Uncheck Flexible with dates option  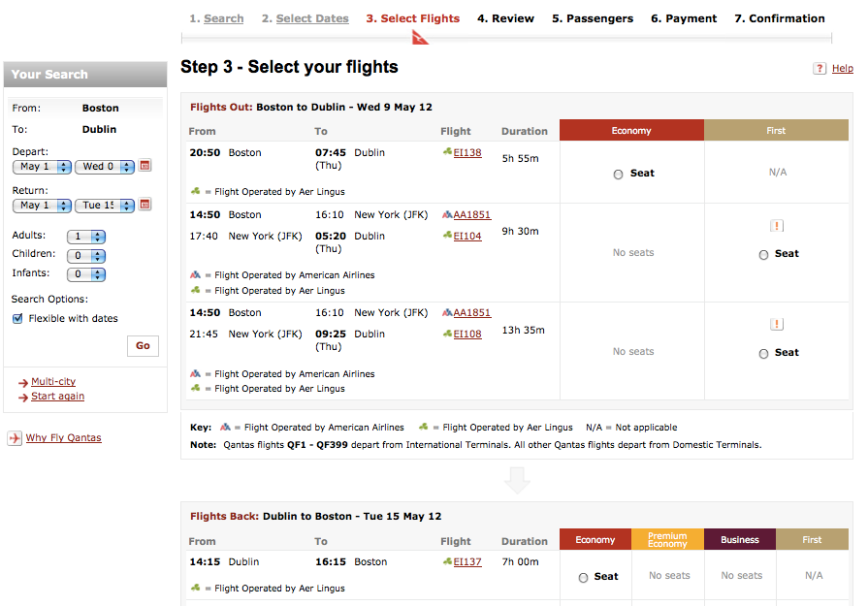coord(17,319)
